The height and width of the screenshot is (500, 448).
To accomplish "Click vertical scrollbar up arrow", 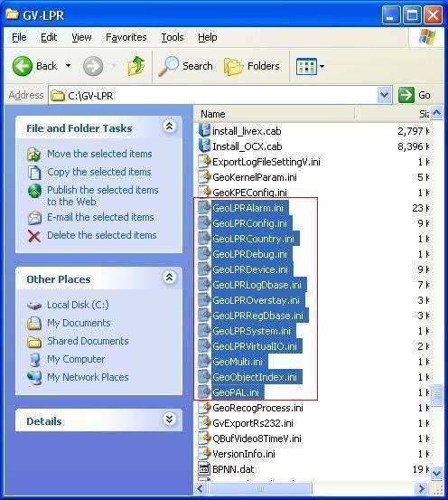I will coord(437,112).
